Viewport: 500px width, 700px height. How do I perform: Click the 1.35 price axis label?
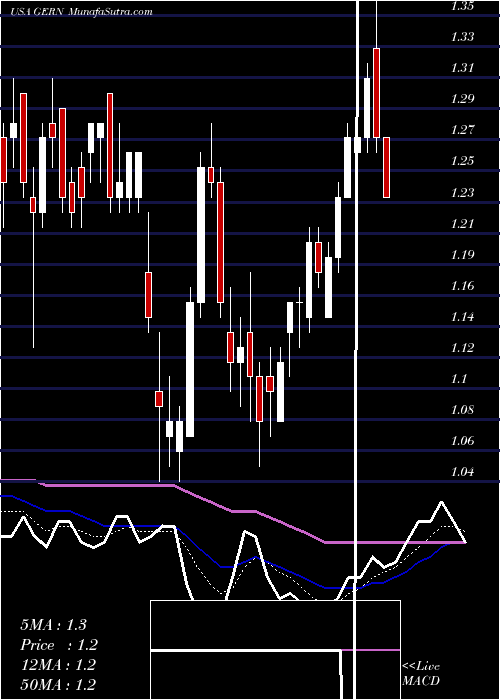462,6
